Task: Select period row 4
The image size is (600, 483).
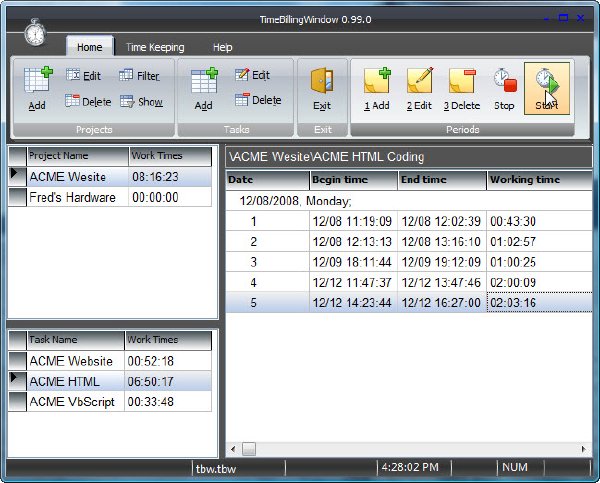Action: (x=409, y=282)
